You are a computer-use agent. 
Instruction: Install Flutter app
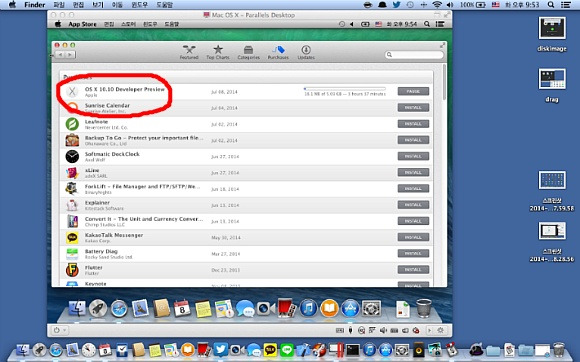pos(413,270)
